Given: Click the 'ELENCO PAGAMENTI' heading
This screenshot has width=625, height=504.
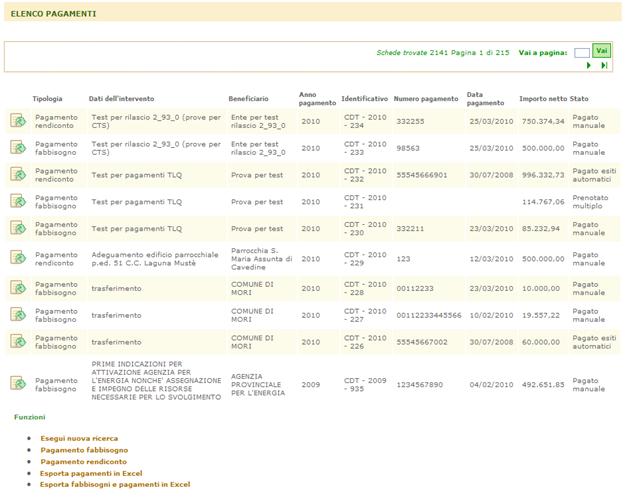Looking at the screenshot, I should 53,14.
